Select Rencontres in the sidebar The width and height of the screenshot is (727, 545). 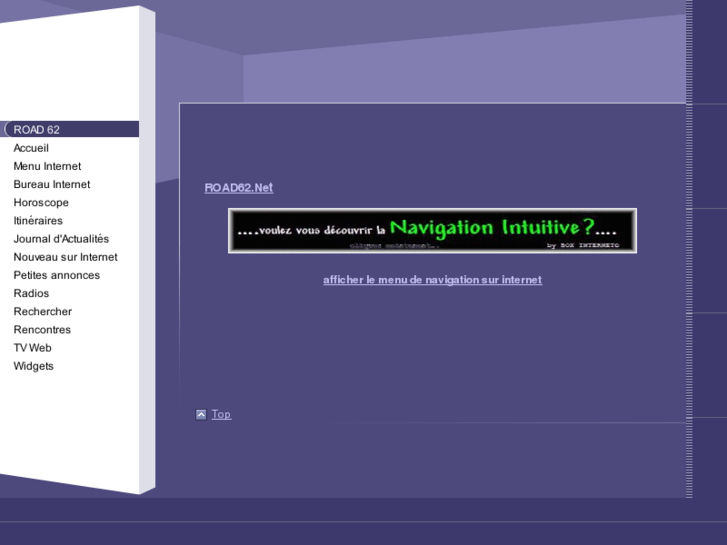pos(42,329)
